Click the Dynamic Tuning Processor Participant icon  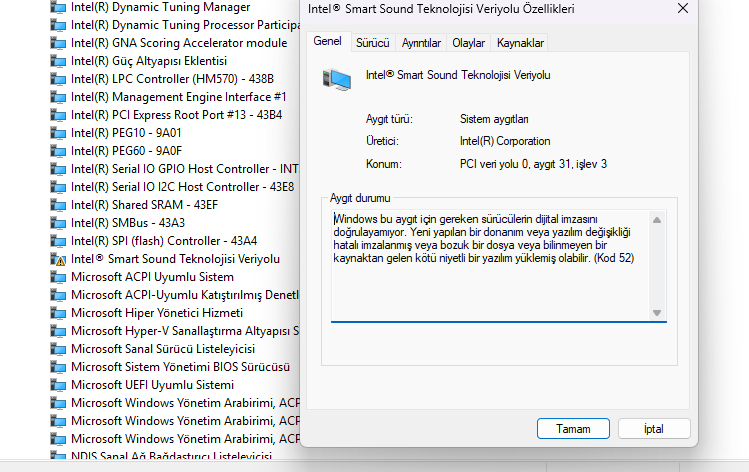pos(58,25)
